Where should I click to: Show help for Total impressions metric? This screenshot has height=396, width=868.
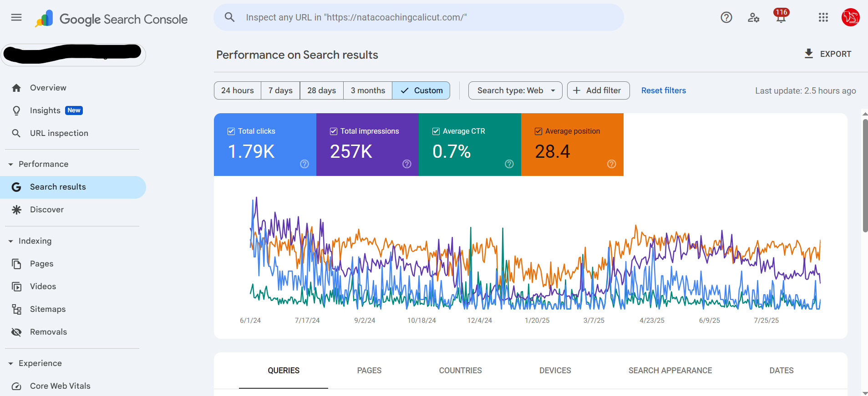(407, 164)
